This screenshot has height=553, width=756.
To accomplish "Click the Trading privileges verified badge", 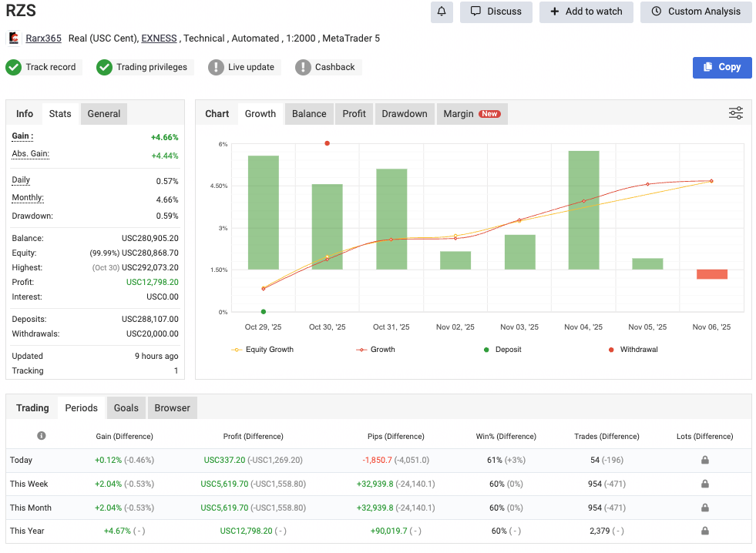I will tap(104, 67).
